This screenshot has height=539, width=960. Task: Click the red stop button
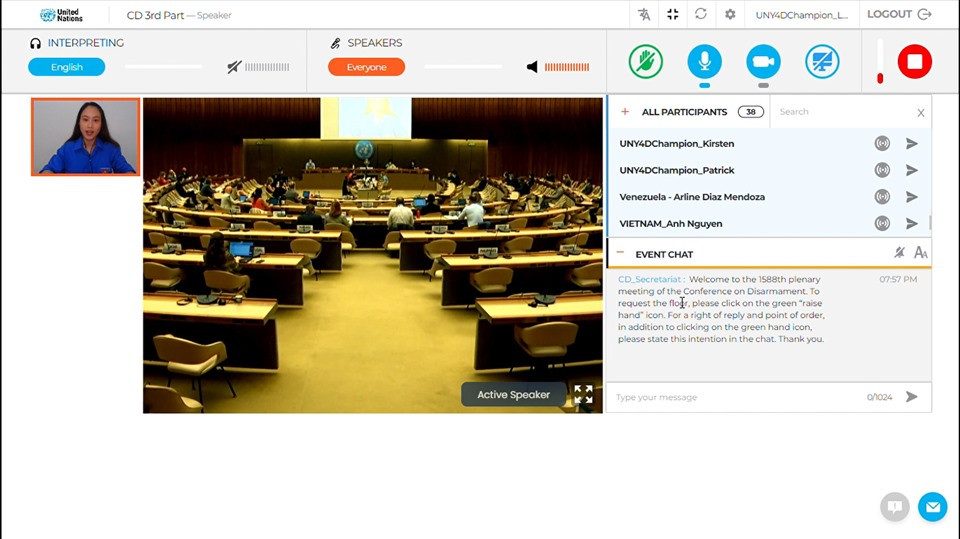914,62
